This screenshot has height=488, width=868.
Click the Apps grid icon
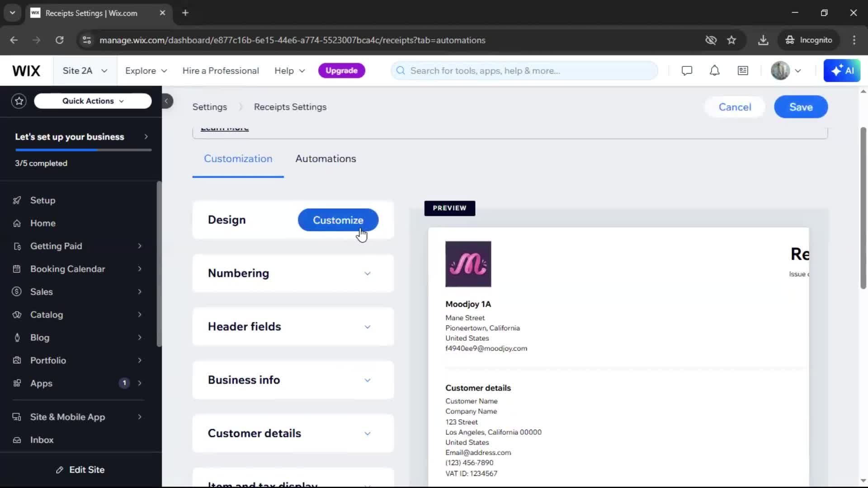click(17, 383)
